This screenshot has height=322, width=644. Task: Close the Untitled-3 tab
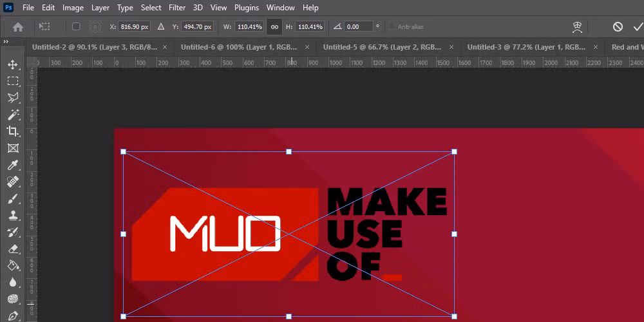596,47
